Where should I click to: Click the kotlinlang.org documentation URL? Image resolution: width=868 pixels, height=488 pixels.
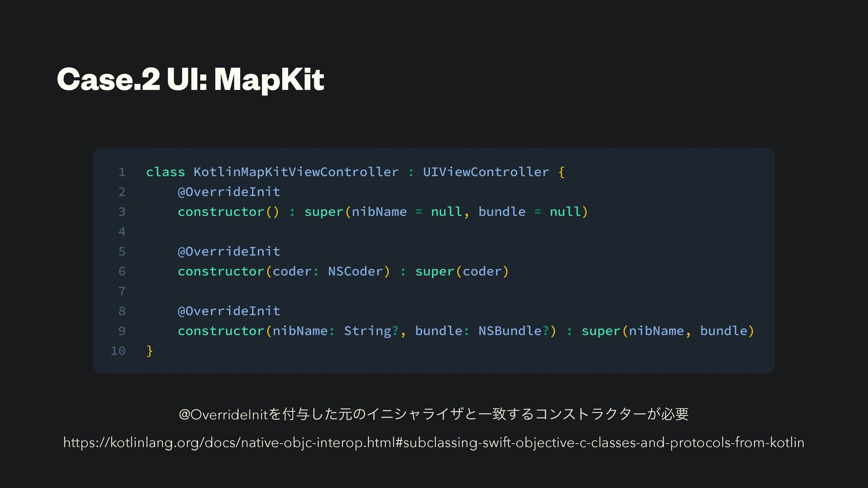[x=434, y=442]
